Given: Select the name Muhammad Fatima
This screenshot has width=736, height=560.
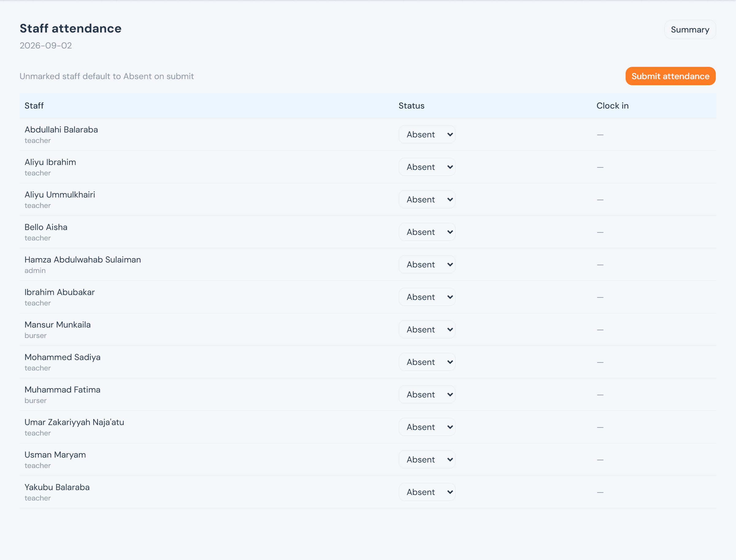Looking at the screenshot, I should 62,390.
